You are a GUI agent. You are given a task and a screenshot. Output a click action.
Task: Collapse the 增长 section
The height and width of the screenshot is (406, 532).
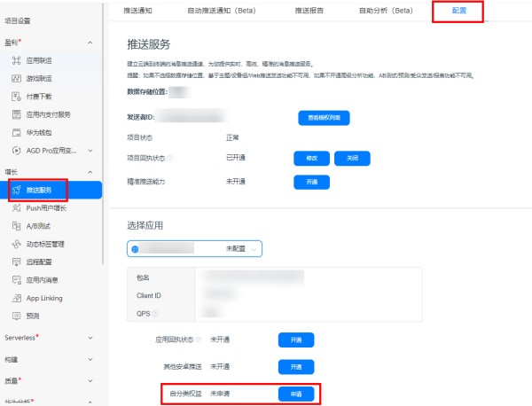(90, 172)
